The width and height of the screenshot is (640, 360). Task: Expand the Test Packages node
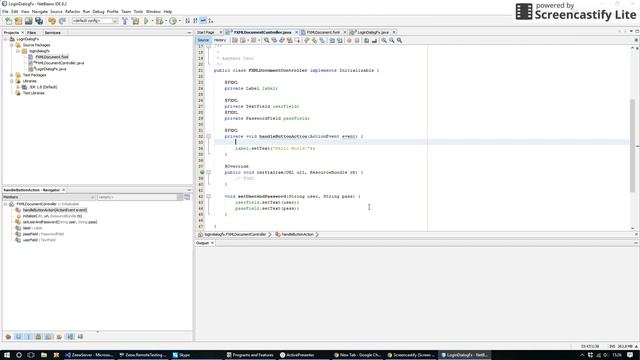(12, 75)
